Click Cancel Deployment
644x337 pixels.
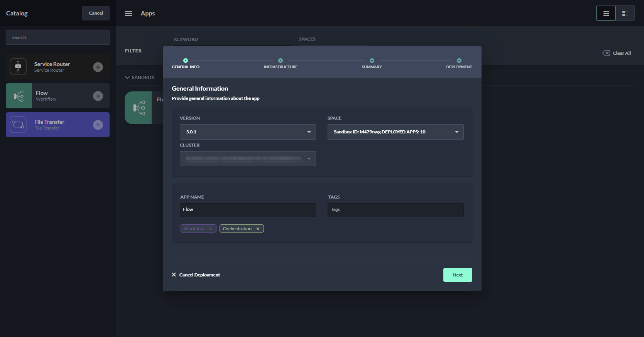(196, 275)
